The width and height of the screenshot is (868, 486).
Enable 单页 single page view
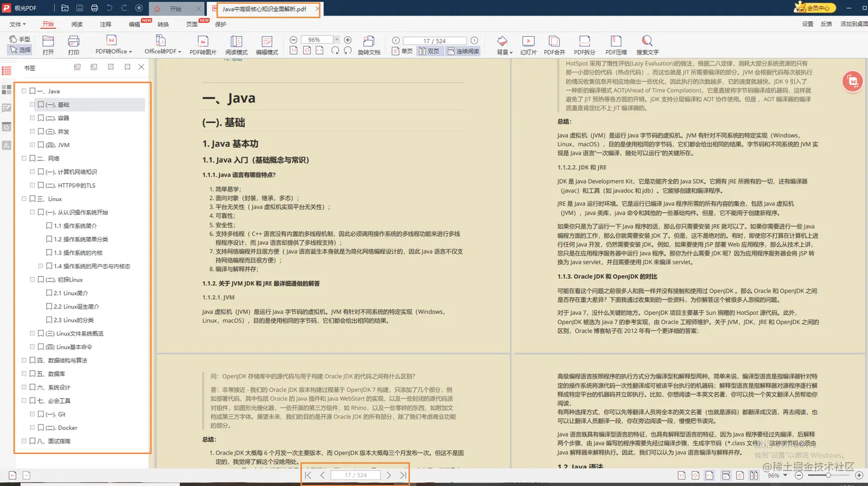402,51
